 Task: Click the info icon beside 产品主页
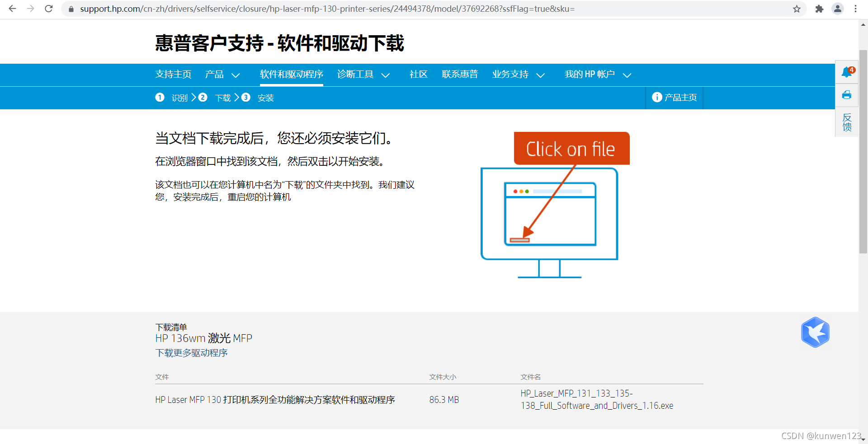656,97
